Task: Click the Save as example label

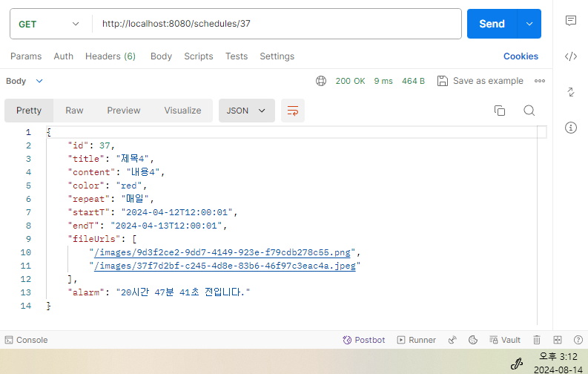Action: point(488,81)
